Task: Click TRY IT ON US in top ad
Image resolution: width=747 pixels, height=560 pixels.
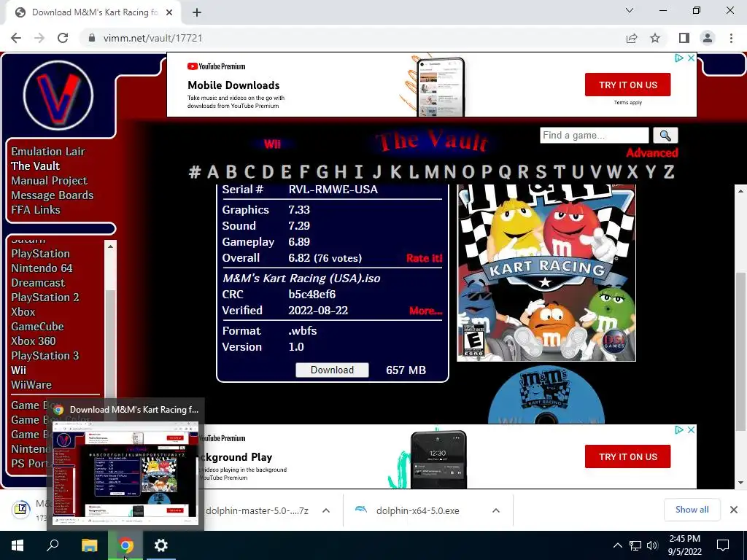Action: coord(628,85)
